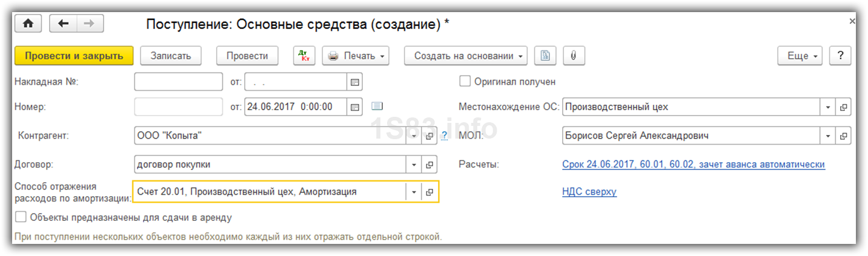Click the attach files paperclip icon
868x256 pixels.
click(x=573, y=56)
